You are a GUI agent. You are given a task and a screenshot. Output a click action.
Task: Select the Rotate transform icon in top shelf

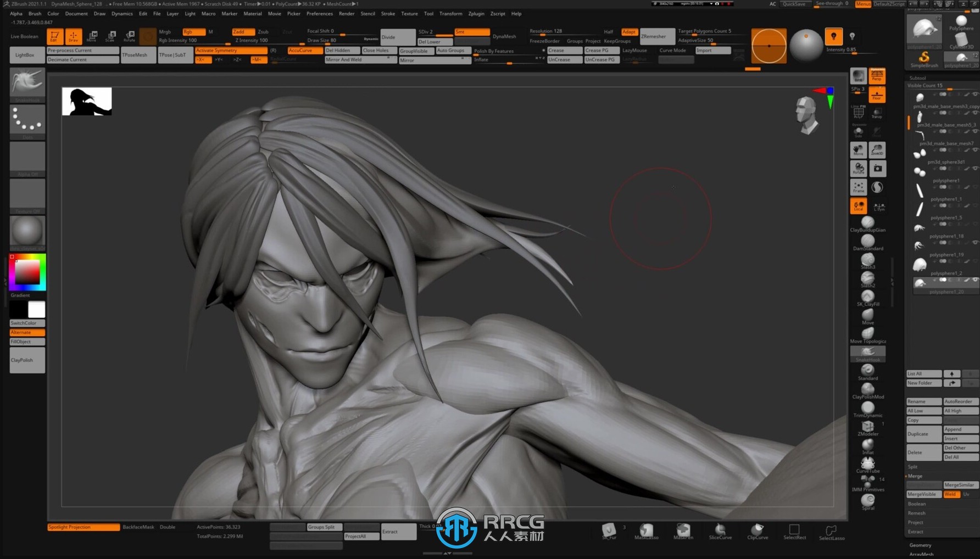[129, 37]
